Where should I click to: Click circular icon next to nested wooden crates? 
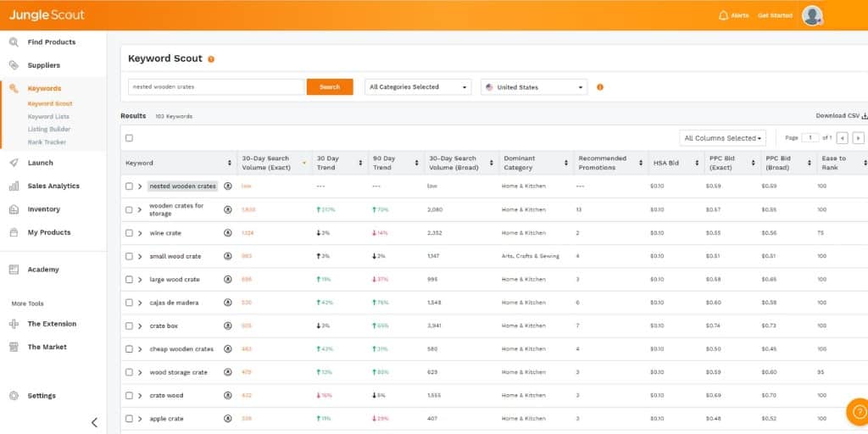coord(227,186)
